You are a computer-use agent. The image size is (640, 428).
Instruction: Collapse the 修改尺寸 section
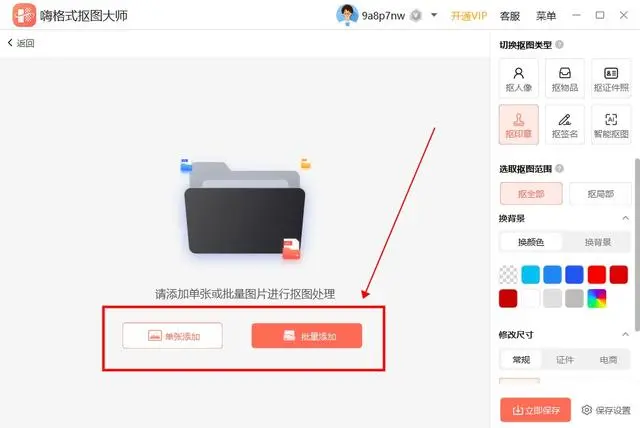pyautogui.click(x=625, y=335)
